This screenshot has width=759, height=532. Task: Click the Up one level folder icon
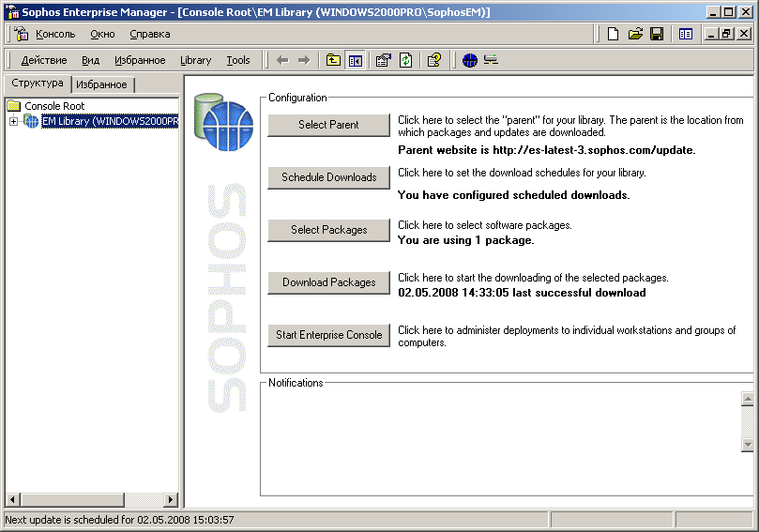click(333, 60)
